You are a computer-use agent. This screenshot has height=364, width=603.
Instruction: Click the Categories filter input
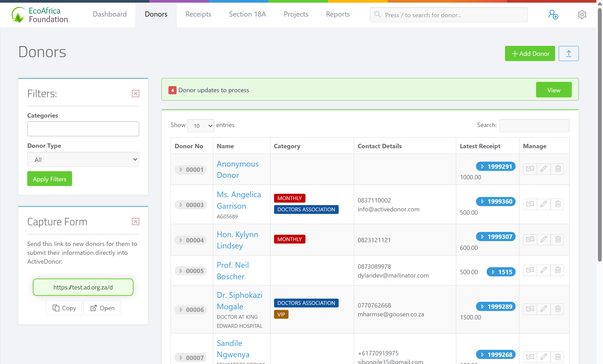tap(83, 129)
